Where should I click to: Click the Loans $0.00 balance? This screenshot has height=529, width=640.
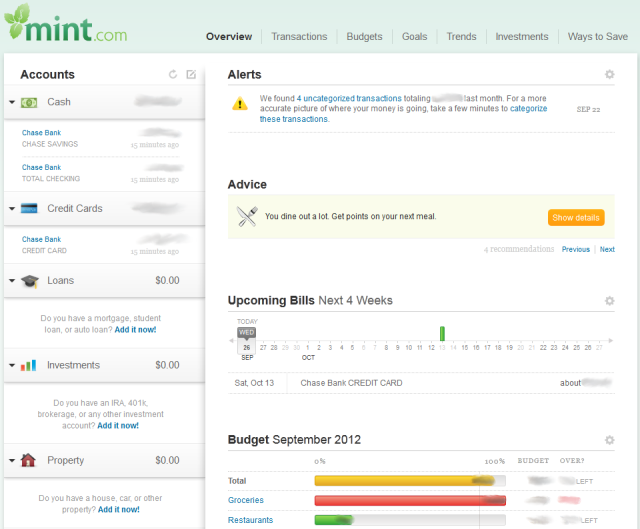click(x=167, y=280)
